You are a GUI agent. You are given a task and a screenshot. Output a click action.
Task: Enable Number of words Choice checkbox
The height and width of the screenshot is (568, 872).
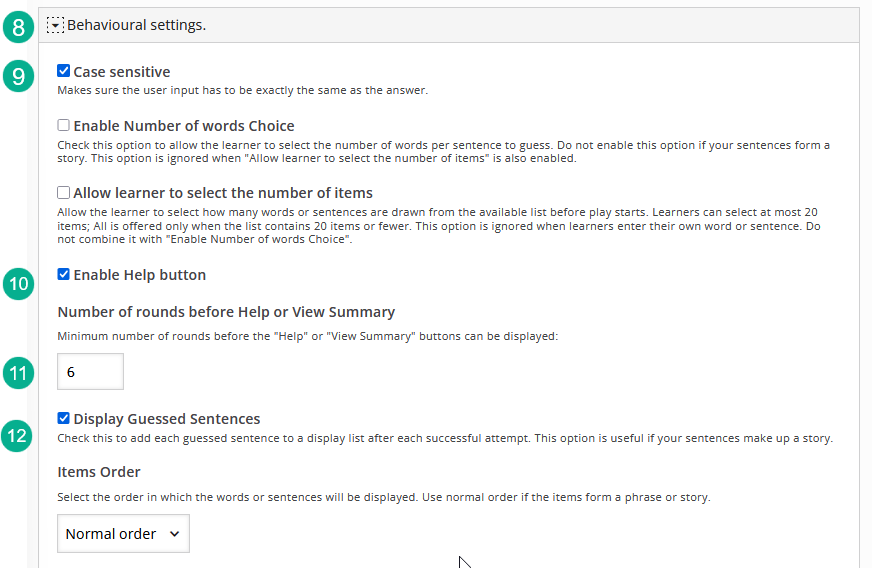coord(63,125)
